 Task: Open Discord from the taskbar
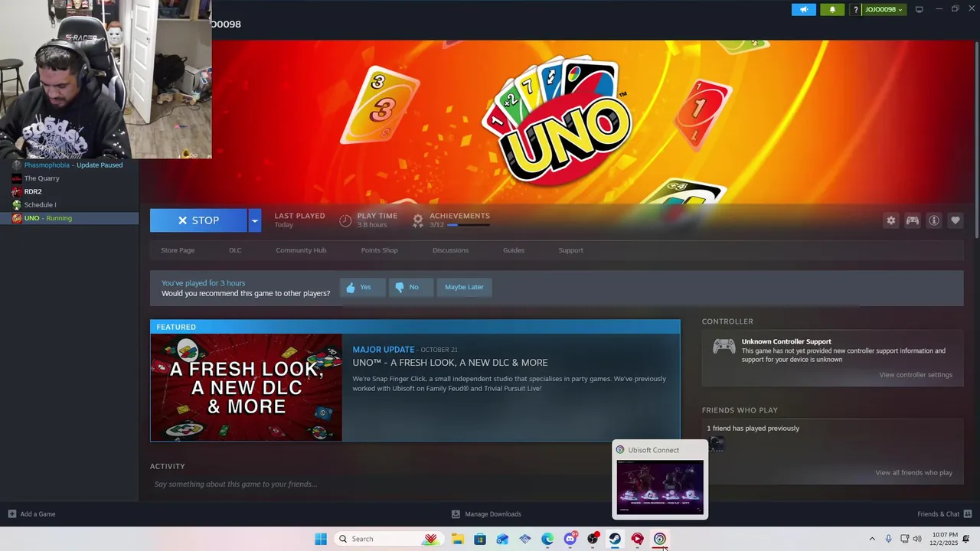tap(570, 539)
